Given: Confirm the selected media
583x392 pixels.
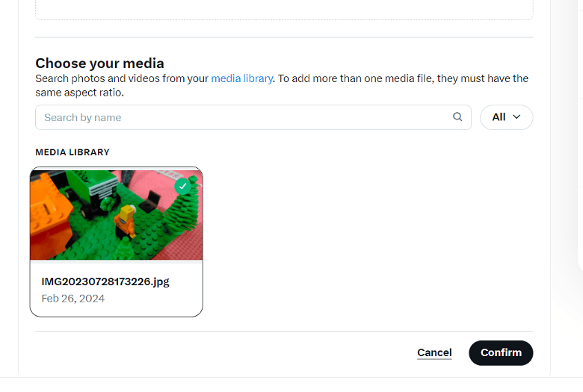Looking at the screenshot, I should 501,352.
